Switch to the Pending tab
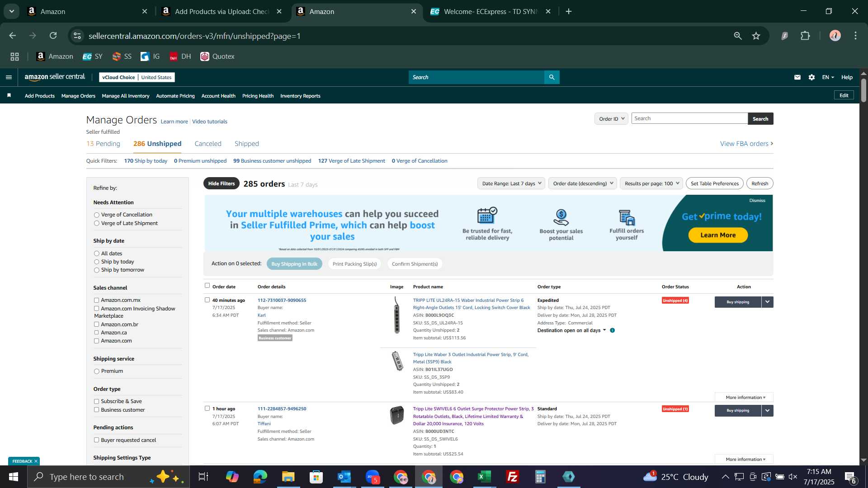868x488 pixels. point(103,144)
